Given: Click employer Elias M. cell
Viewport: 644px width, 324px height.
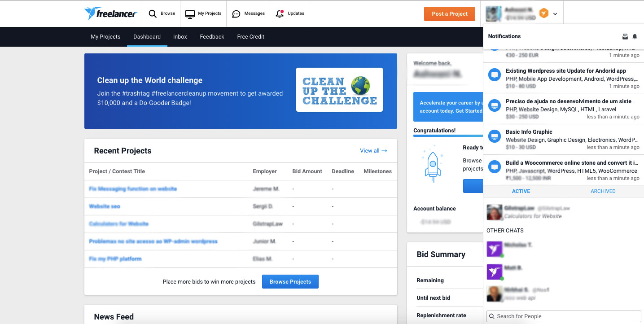Looking at the screenshot, I should coord(263,259).
